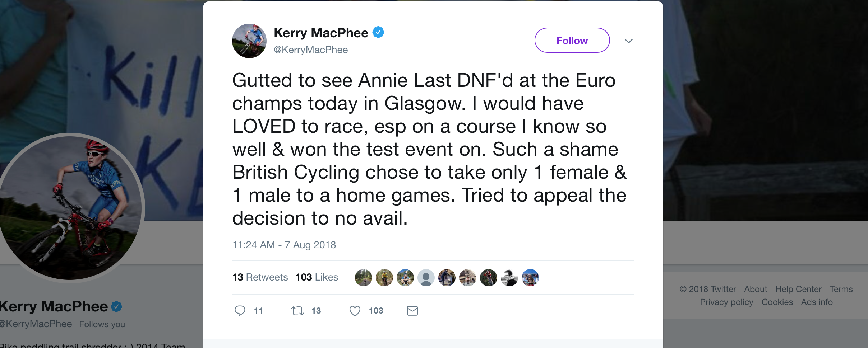The image size is (868, 348).
Task: Click the large profile photo of cyclist
Action: (70, 208)
